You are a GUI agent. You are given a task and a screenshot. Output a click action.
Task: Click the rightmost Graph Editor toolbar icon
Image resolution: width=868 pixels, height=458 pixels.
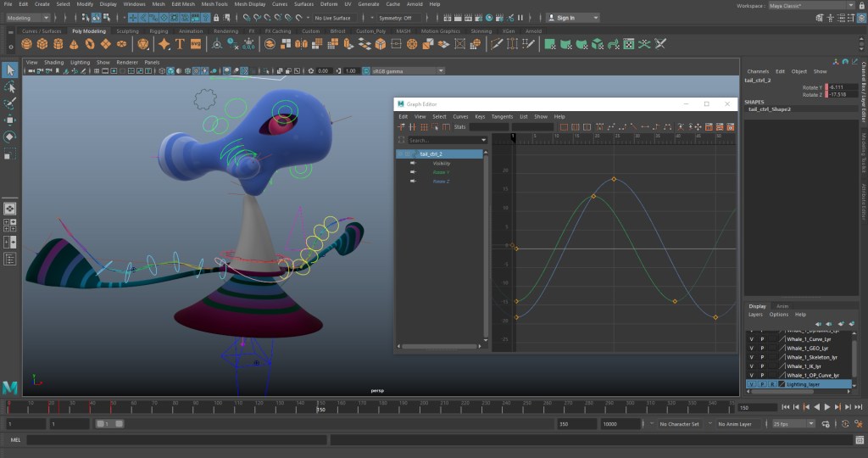pyautogui.click(x=731, y=127)
